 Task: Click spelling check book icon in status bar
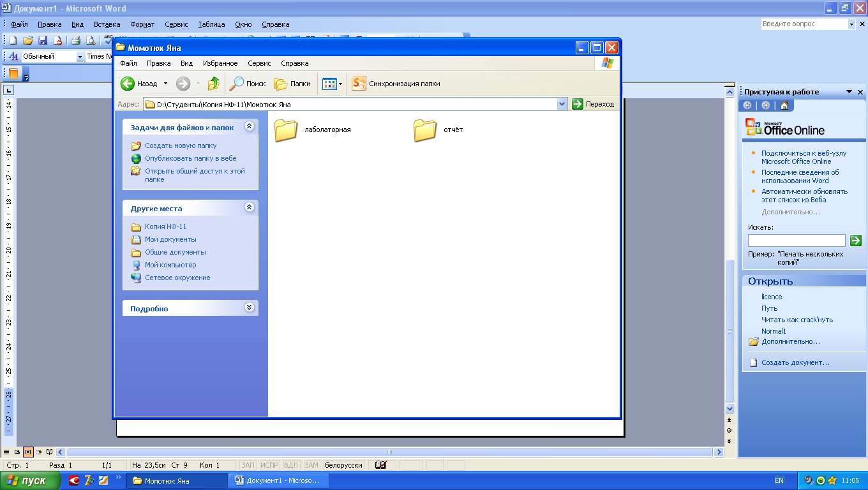[381, 465]
